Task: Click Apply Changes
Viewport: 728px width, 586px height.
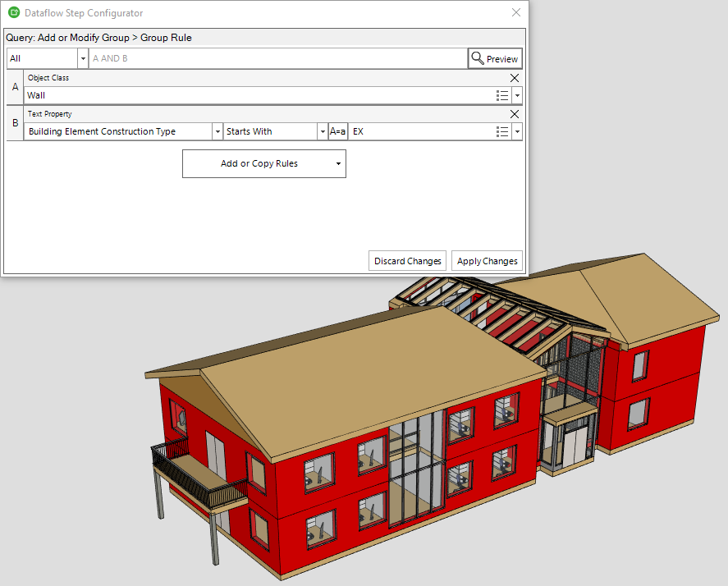Action: point(487,261)
